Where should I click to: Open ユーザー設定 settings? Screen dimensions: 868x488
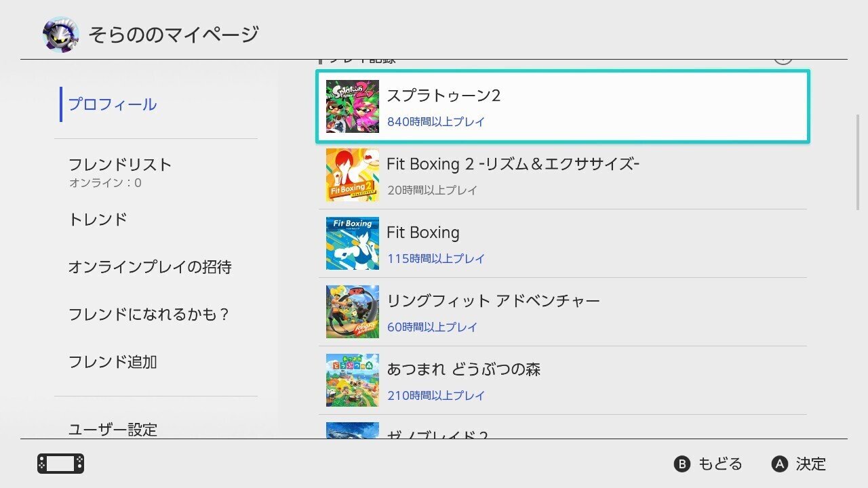click(x=113, y=429)
